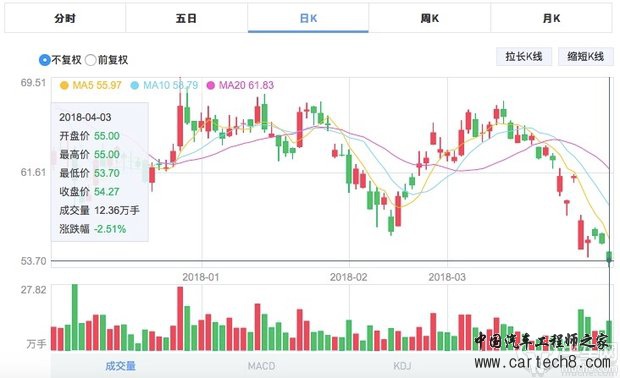Click the magenta MA20 legend dot

click(x=211, y=85)
